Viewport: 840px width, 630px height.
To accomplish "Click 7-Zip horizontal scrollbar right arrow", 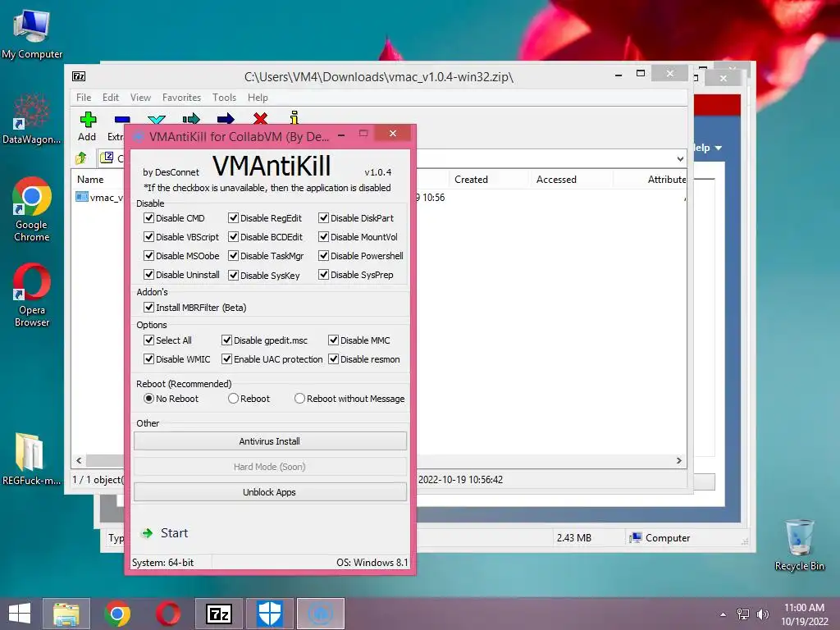I will 679,461.
